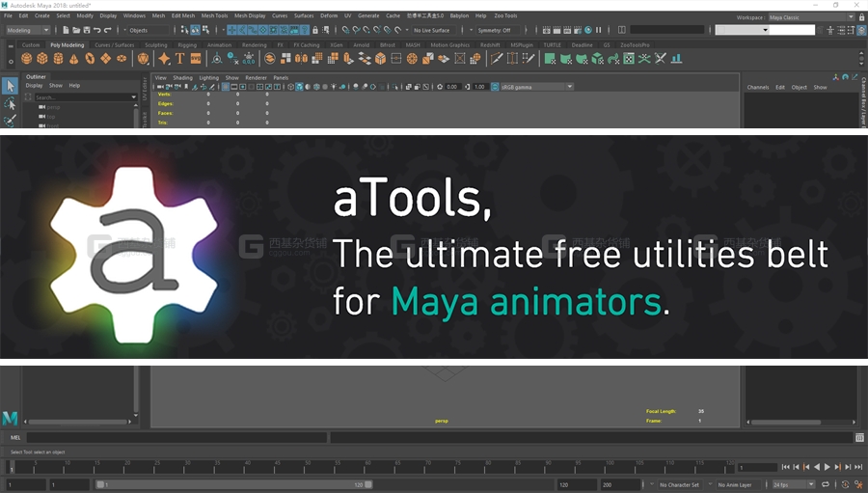Create a polygon cube from shelf
Image resolution: width=868 pixels, height=493 pixels.
click(42, 58)
